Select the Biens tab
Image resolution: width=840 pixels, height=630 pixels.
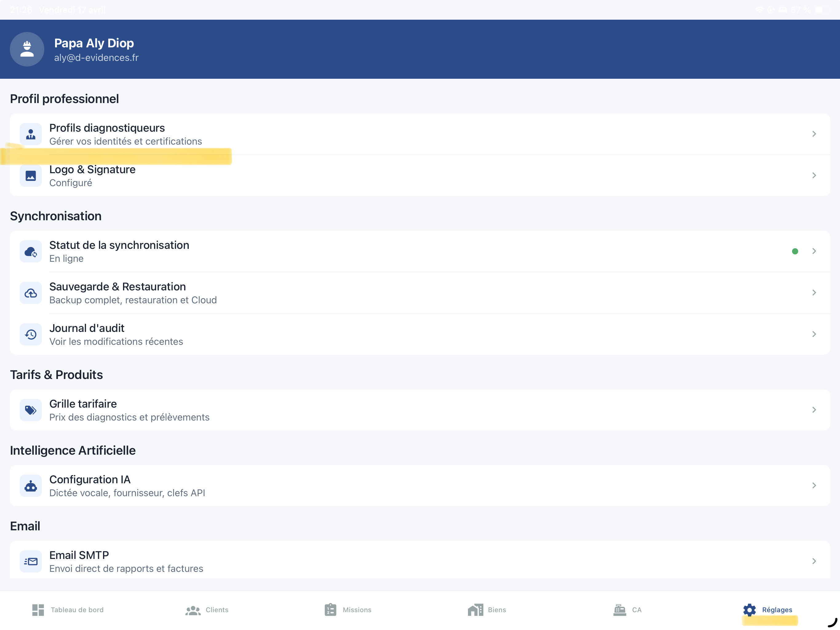coord(487,610)
